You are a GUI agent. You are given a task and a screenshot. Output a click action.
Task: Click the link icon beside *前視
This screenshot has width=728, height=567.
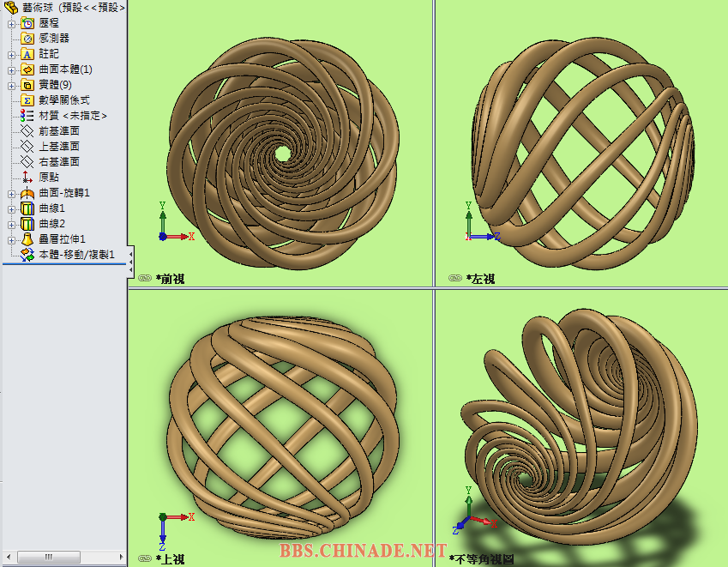pos(145,278)
